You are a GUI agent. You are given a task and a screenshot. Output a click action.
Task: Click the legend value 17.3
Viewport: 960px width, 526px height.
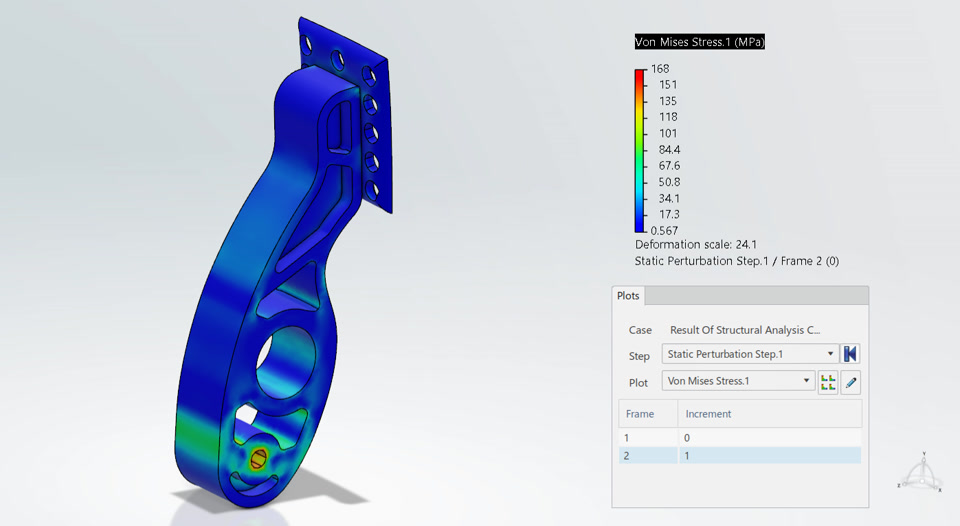click(669, 214)
